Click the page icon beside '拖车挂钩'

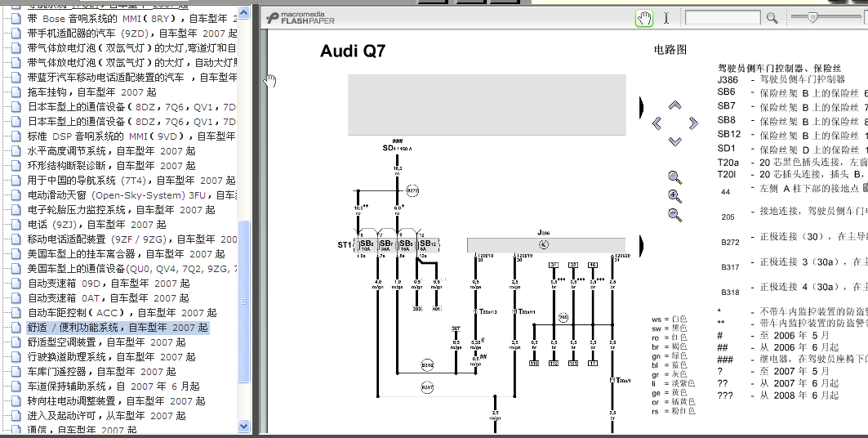tap(16, 92)
